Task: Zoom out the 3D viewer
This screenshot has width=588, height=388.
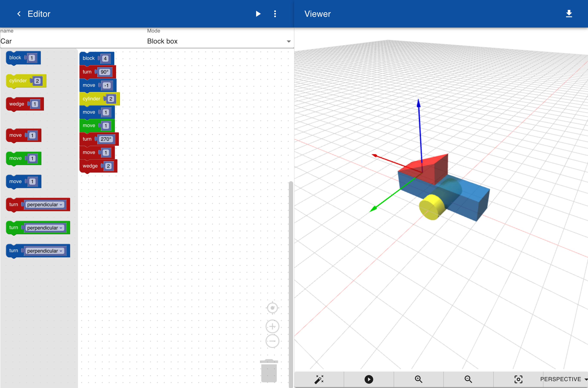Action: [468, 379]
